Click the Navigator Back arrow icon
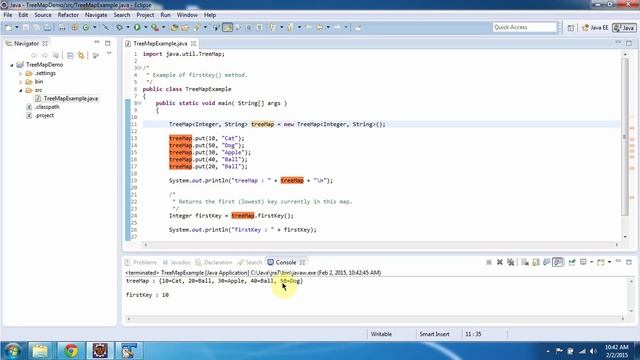Image resolution: width=640 pixels, height=360 pixels. (34, 55)
